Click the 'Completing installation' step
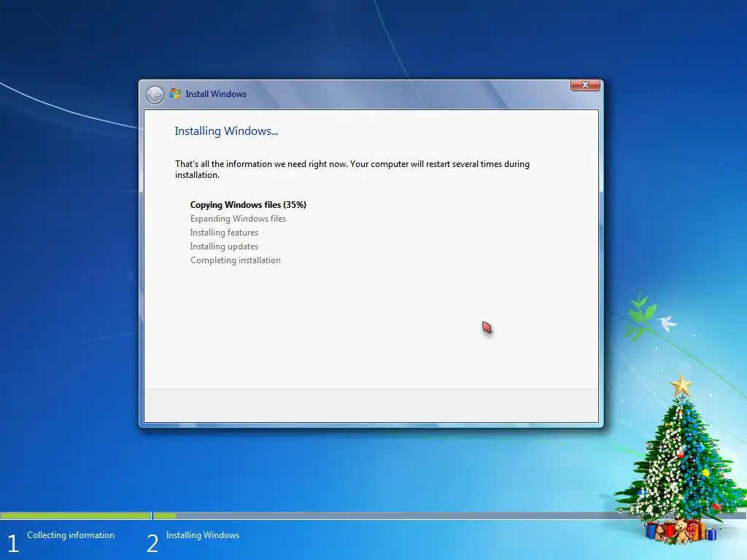The image size is (747, 560). (236, 260)
